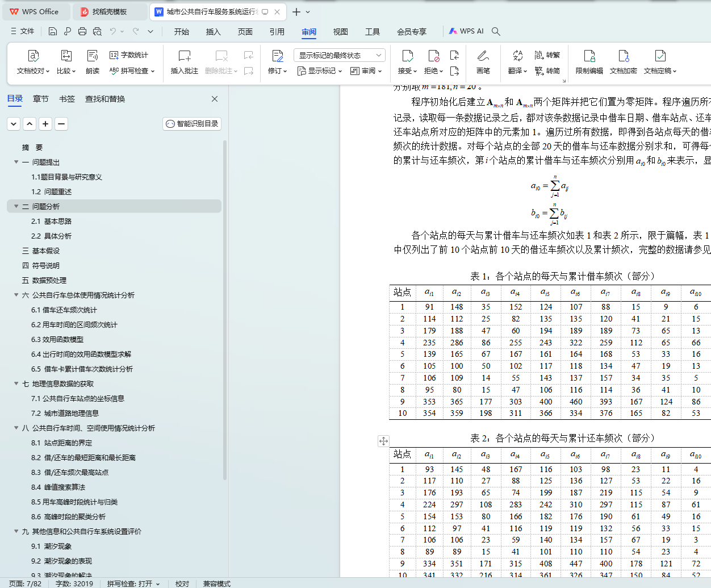Image resolution: width=711 pixels, height=588 pixels.
Task: Click 转繁 convert to traditional Chinese
Action: [547, 55]
